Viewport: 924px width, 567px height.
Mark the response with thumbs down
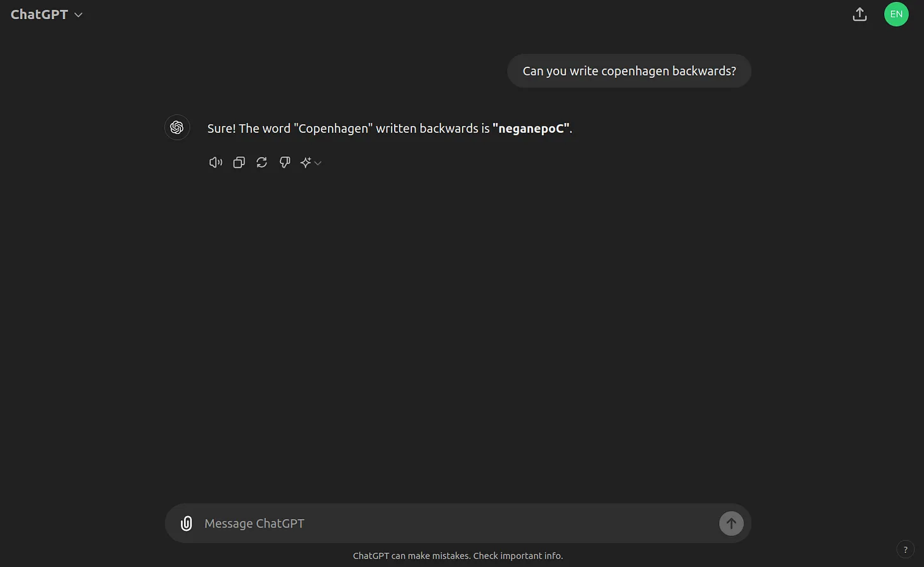284,163
